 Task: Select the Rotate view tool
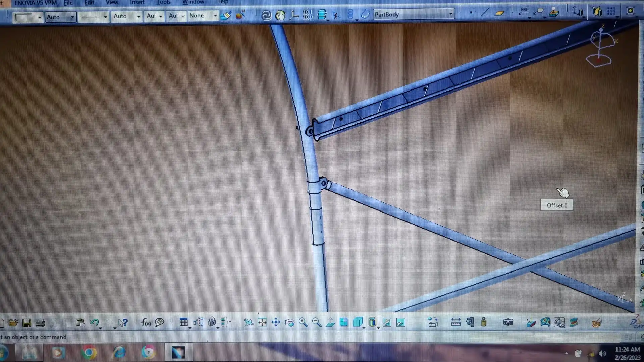[289, 322]
